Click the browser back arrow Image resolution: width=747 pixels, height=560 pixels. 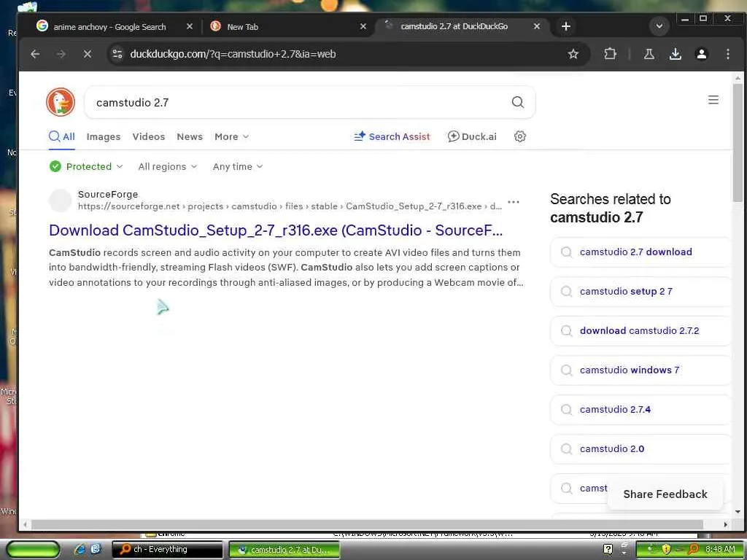click(x=35, y=54)
